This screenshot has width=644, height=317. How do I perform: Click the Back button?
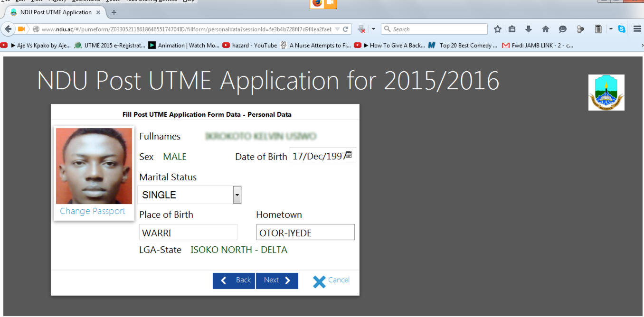coord(234,280)
